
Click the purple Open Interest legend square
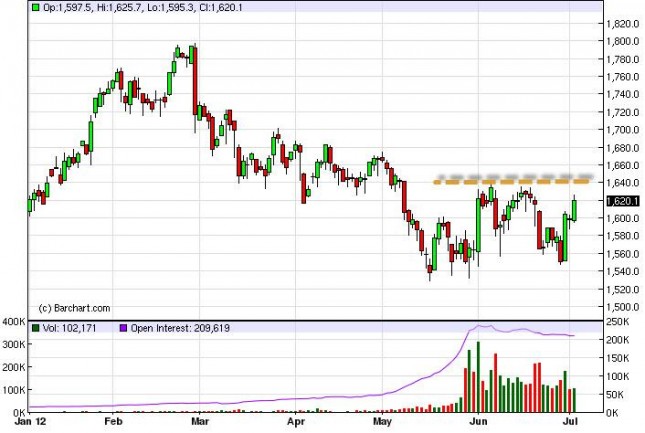pos(123,328)
